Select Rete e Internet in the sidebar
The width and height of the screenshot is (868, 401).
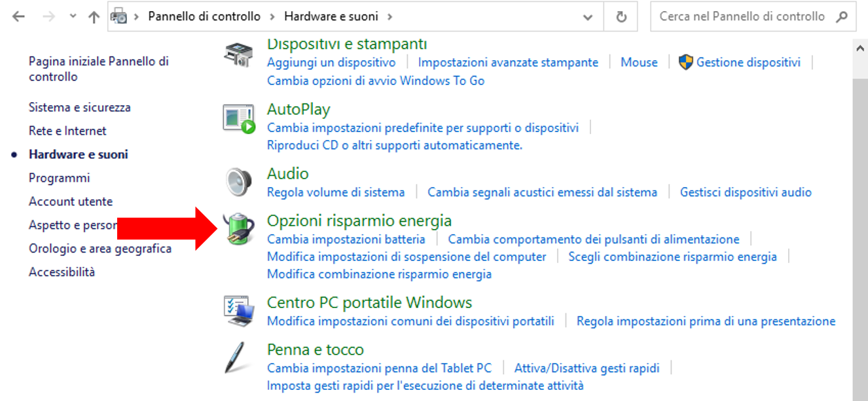(67, 131)
